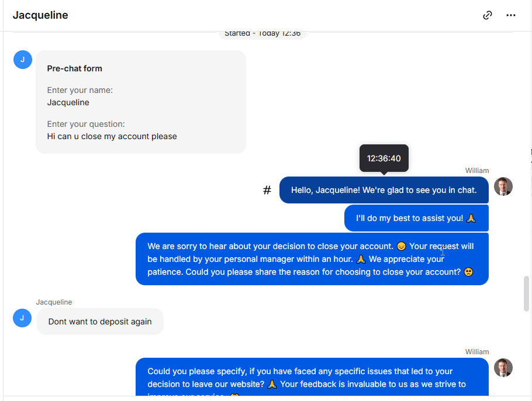Click the 'We are sorry to hear' message bubble
The width and height of the screenshot is (532, 401).
[312, 259]
